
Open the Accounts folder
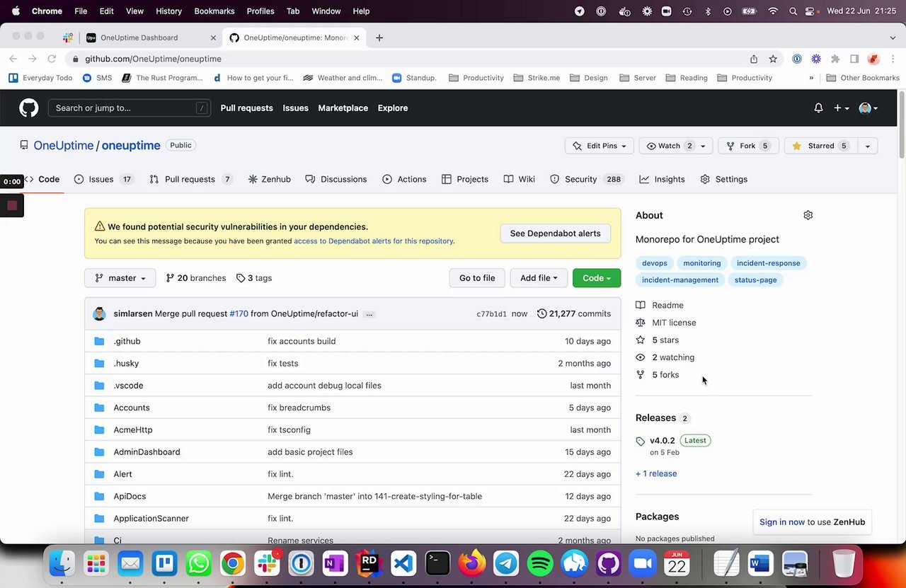click(x=132, y=408)
